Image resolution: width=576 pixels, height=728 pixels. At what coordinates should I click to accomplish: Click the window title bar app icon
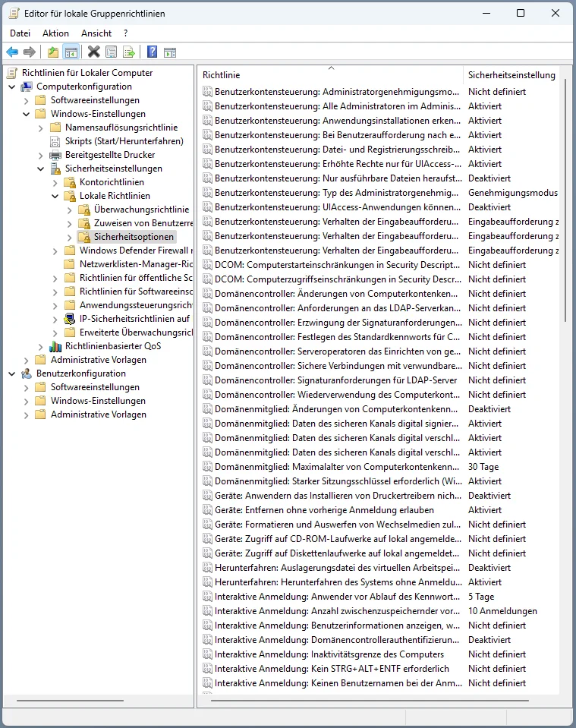pyautogui.click(x=14, y=13)
